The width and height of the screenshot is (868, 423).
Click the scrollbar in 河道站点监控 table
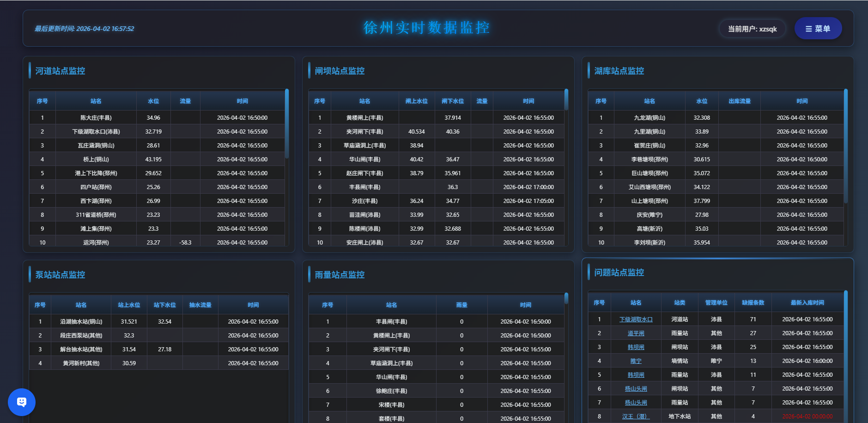point(287,123)
